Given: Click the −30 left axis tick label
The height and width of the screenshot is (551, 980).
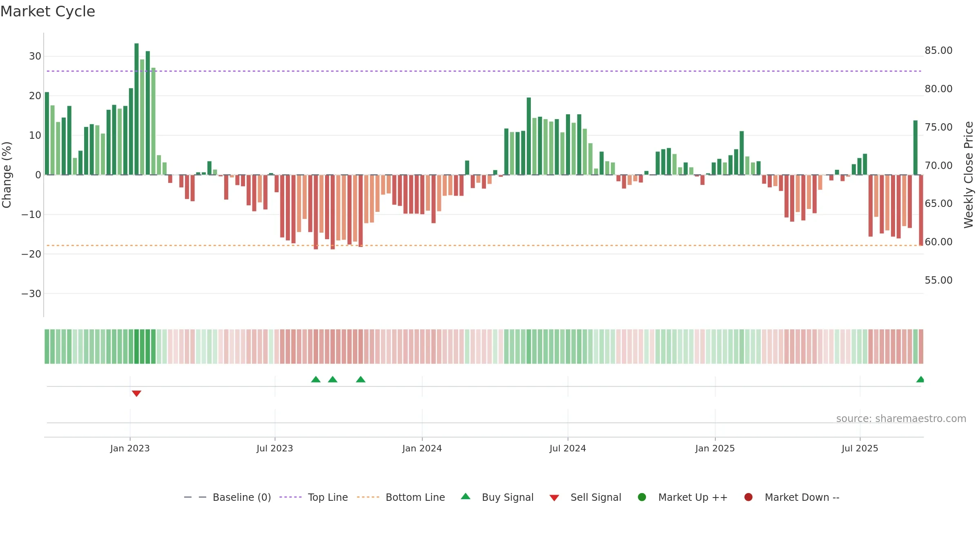Looking at the screenshot, I should 31,294.
